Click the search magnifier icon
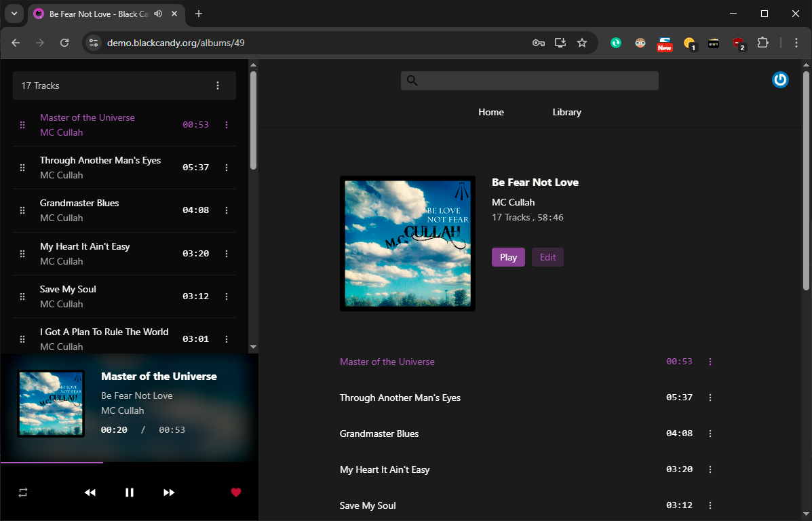812x521 pixels. coord(412,80)
